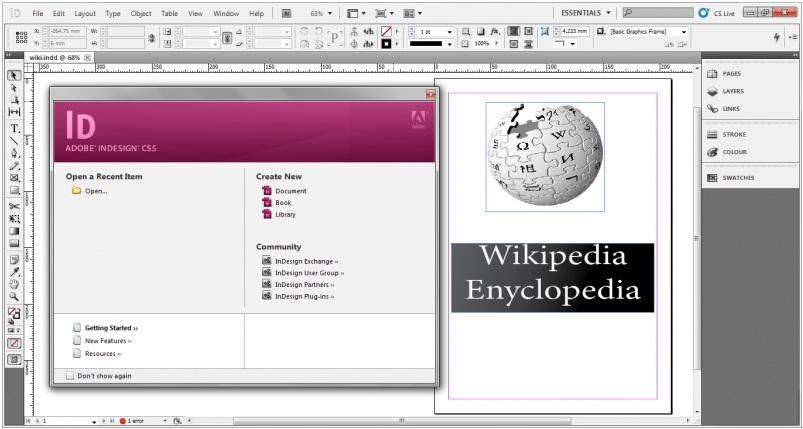The width and height of the screenshot is (803, 429).
Task: Open the Links panel
Action: coord(731,108)
